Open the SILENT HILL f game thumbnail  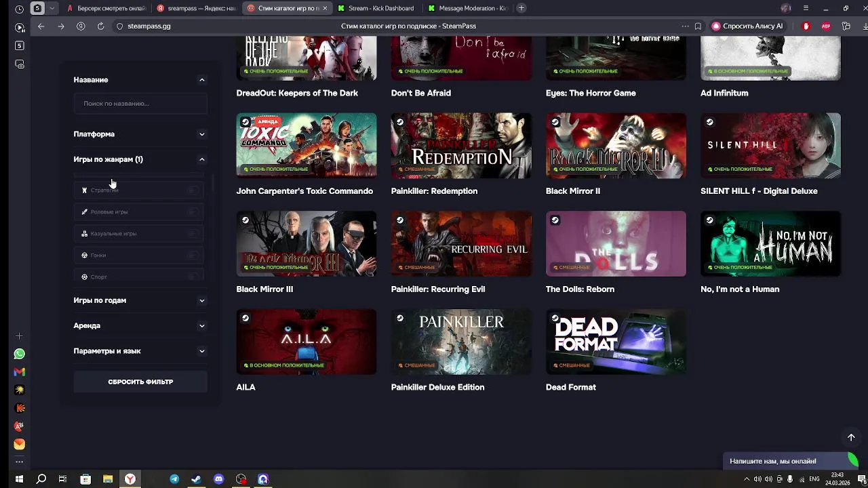(770, 146)
